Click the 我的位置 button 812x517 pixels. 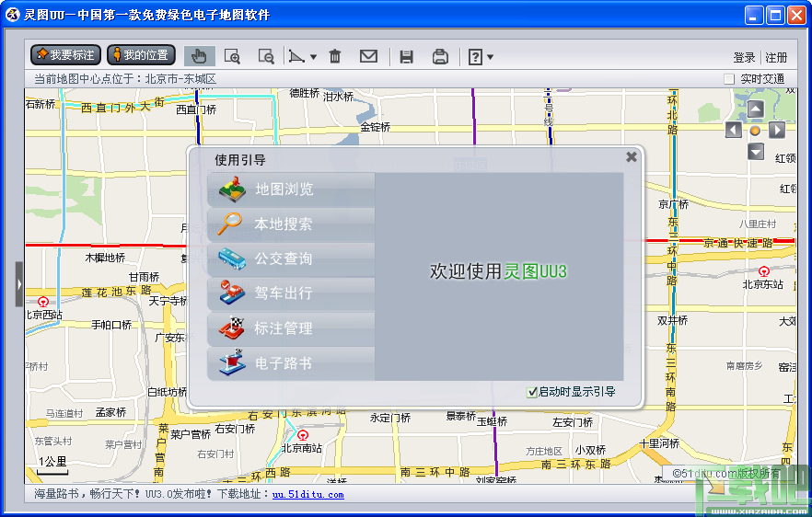[141, 55]
